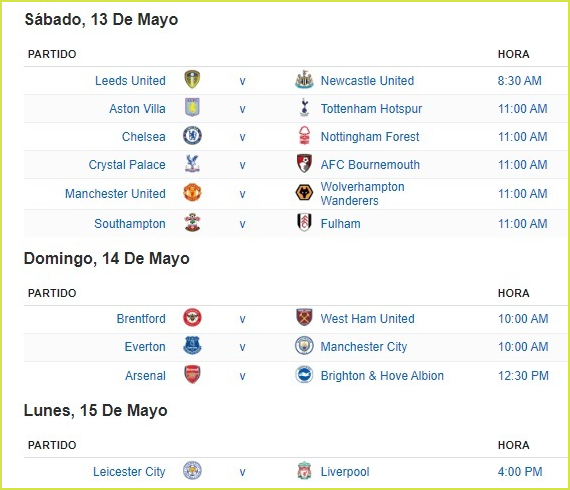Image resolution: width=570 pixels, height=490 pixels.
Task: Click the Crystal Palace eagle crest
Action: point(192,164)
